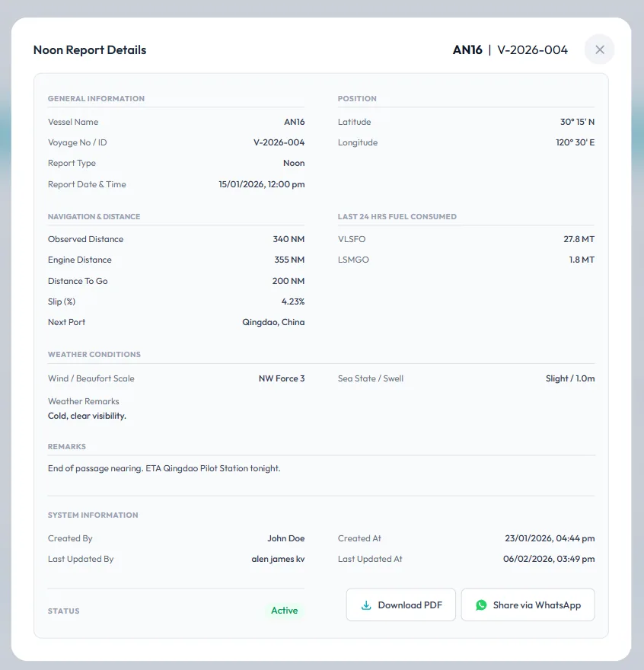Click the Slip percentage value 4.23%
The height and width of the screenshot is (670, 644).
click(292, 301)
